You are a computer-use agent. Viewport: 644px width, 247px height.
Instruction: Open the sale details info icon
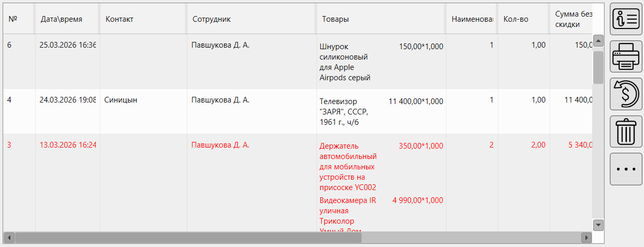pos(626,19)
